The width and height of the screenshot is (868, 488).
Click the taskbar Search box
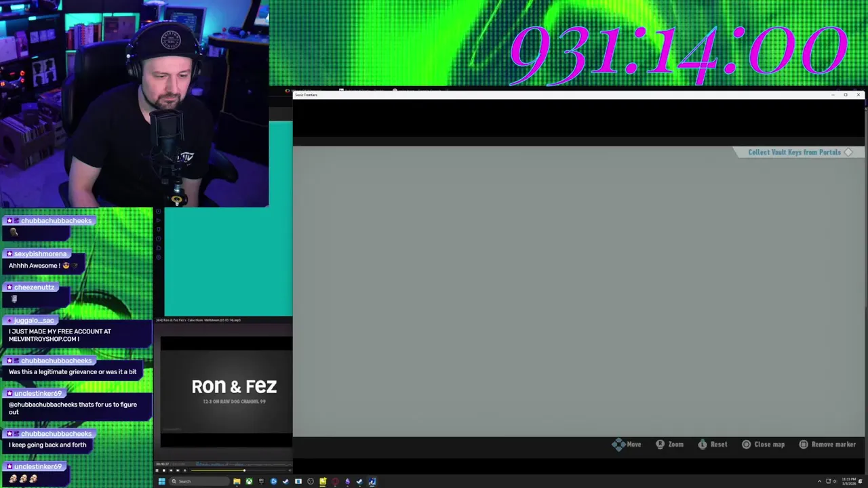(200, 481)
